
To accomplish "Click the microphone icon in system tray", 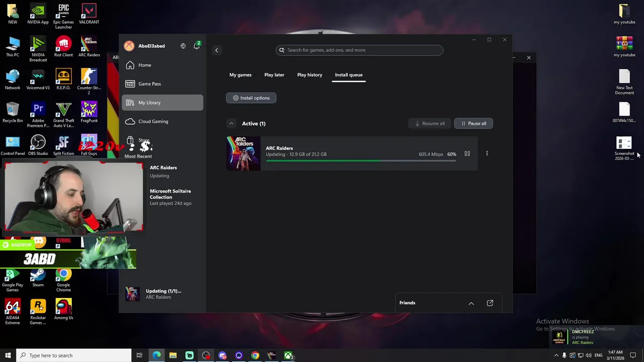I will pyautogui.click(x=564, y=355).
